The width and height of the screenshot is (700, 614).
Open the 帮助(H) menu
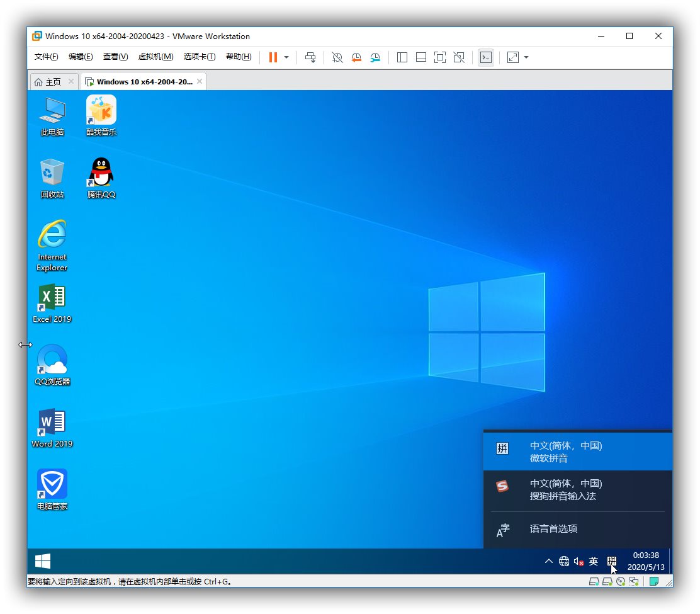point(239,57)
